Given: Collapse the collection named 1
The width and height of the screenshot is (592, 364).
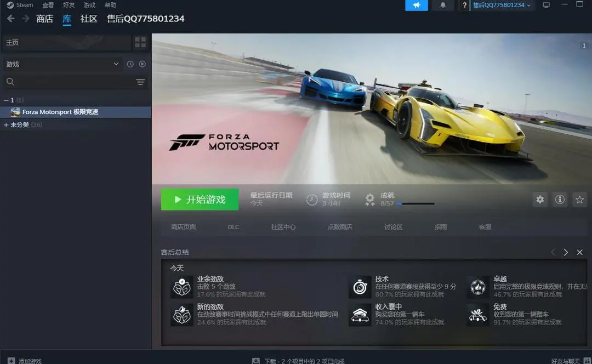Looking at the screenshot, I should (x=6, y=100).
